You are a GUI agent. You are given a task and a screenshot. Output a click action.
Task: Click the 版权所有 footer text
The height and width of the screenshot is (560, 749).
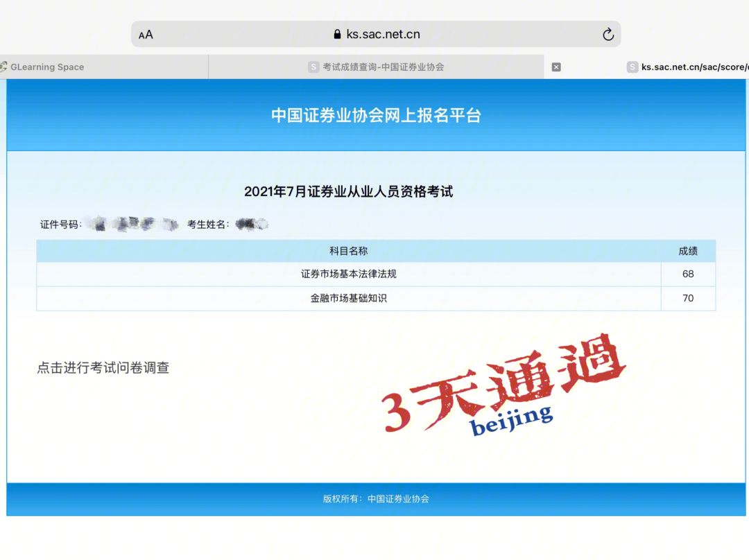(376, 498)
